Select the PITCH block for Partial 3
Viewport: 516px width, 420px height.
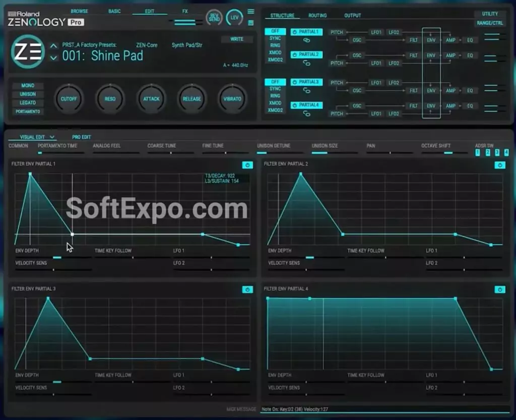[337, 83]
